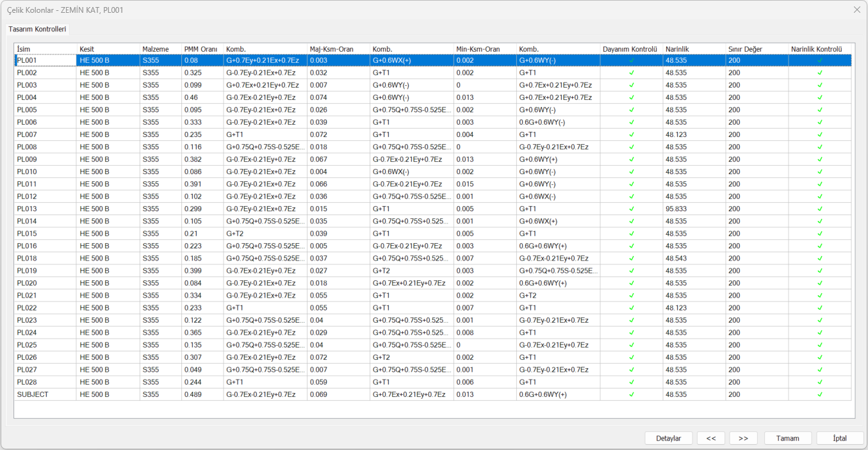Click the Detaylar button

click(669, 438)
